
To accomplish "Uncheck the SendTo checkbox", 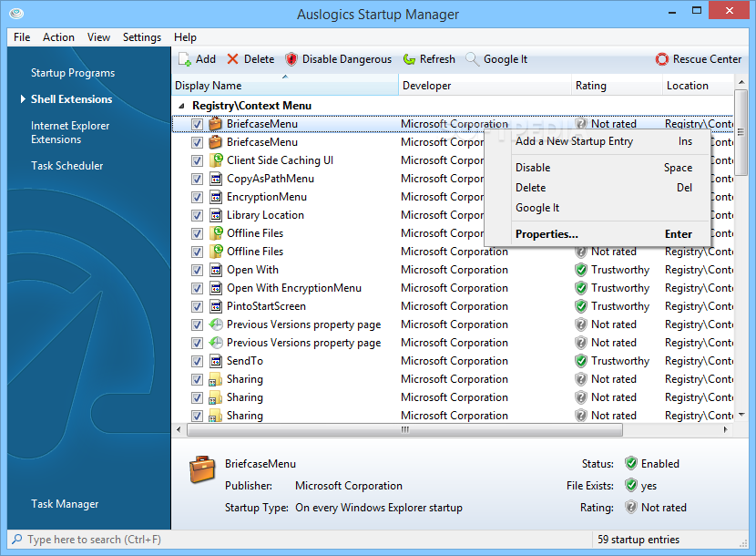I will [197, 362].
